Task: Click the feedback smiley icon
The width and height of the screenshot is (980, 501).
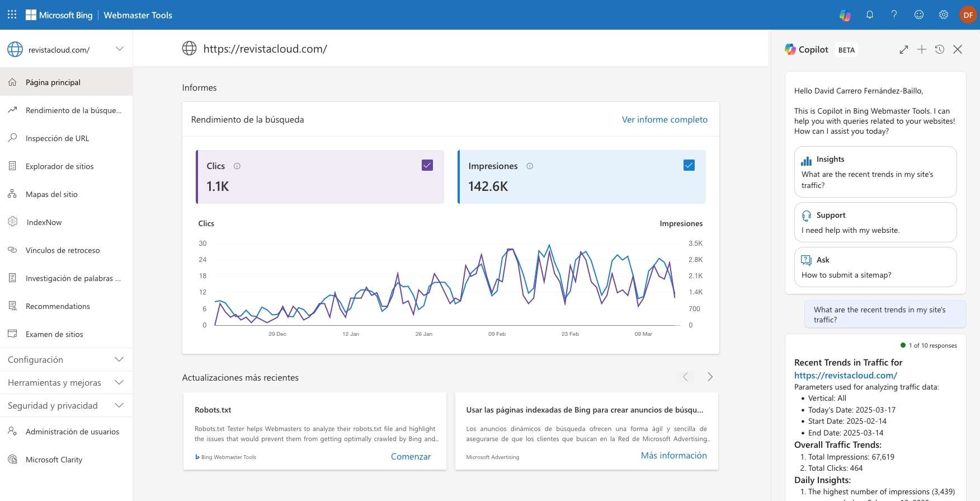Action: tap(918, 15)
